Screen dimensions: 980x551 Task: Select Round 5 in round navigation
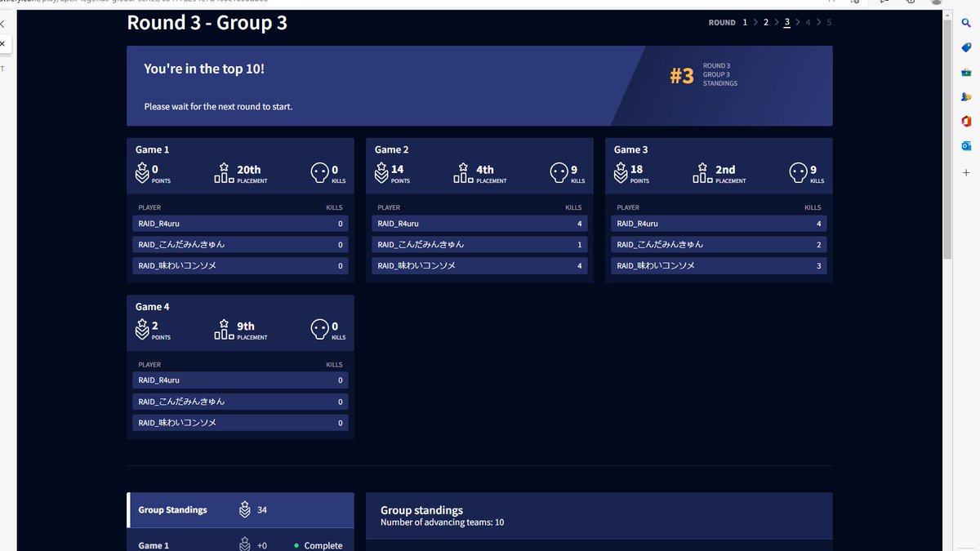point(829,23)
